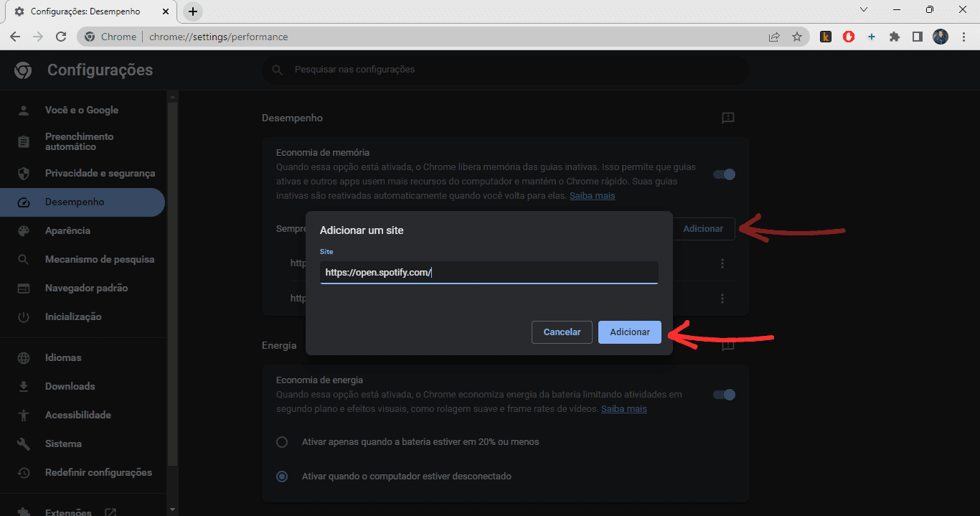Click the Adicionar button beside always-active sites list
This screenshot has height=516, width=980.
point(703,229)
